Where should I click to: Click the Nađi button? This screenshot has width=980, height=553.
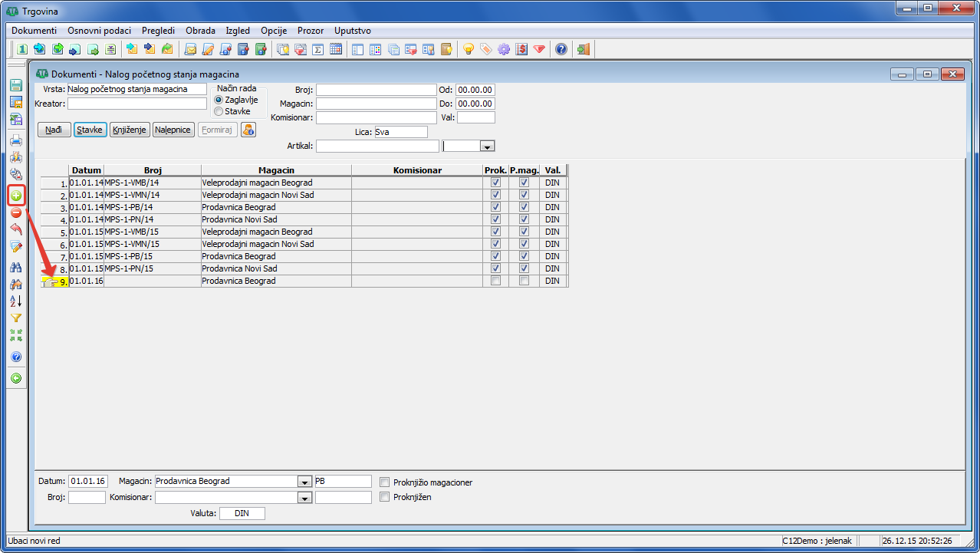click(54, 130)
